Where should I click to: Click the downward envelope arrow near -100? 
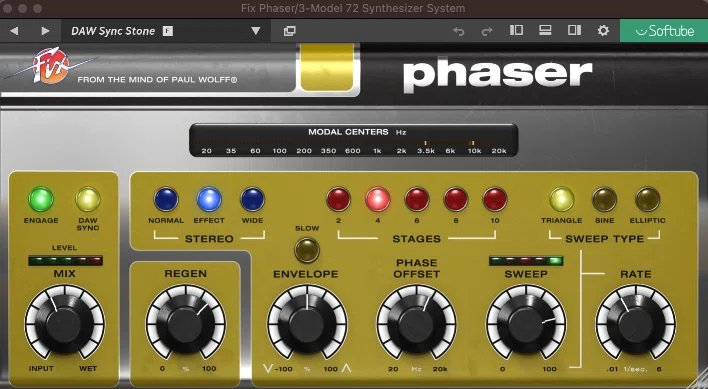pos(268,369)
